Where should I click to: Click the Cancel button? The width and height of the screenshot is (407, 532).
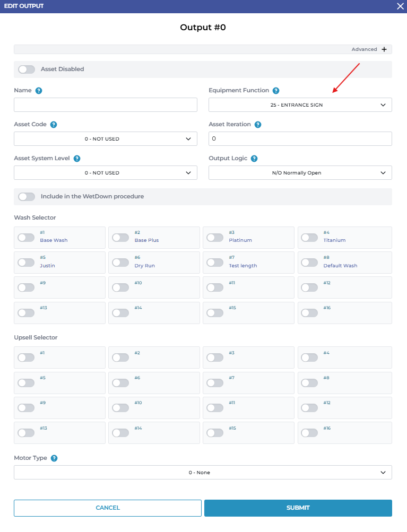click(108, 508)
